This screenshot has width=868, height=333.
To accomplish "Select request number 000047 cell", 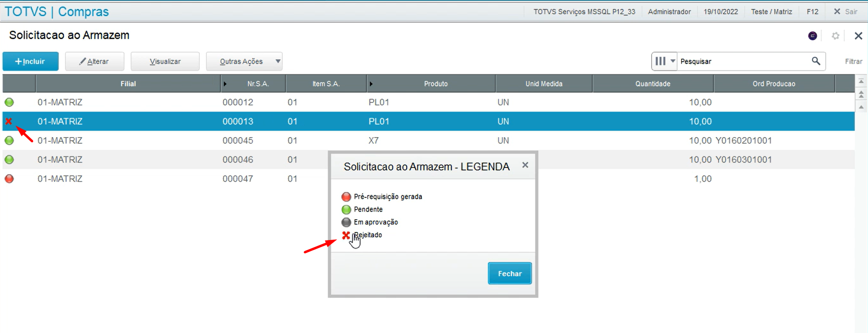I will click(238, 179).
